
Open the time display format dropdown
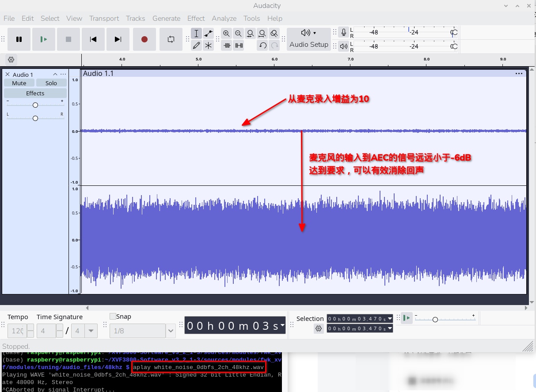[282, 326]
